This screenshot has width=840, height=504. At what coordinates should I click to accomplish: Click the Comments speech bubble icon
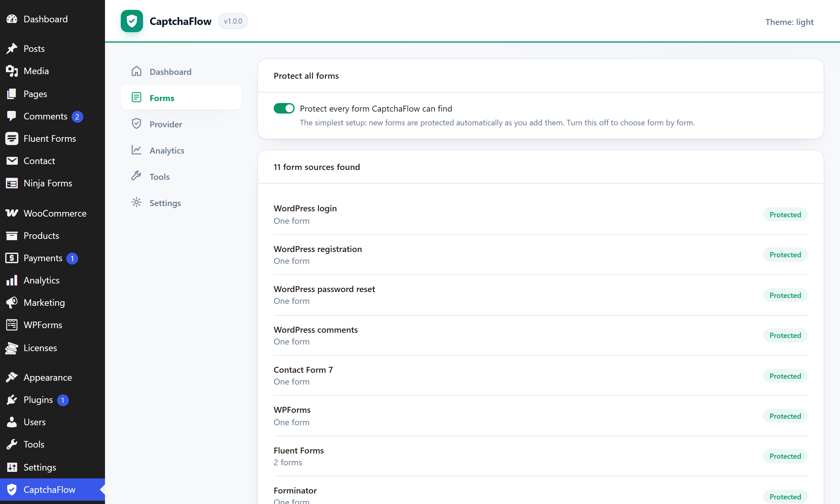point(12,116)
